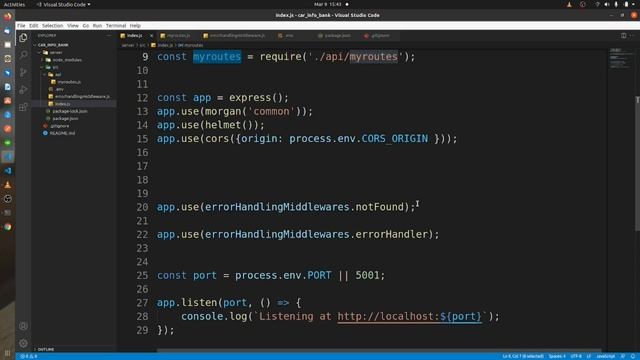The width and height of the screenshot is (640, 360).
Task: Open Explorer panel more actions ellipsis
Action: (109, 36)
